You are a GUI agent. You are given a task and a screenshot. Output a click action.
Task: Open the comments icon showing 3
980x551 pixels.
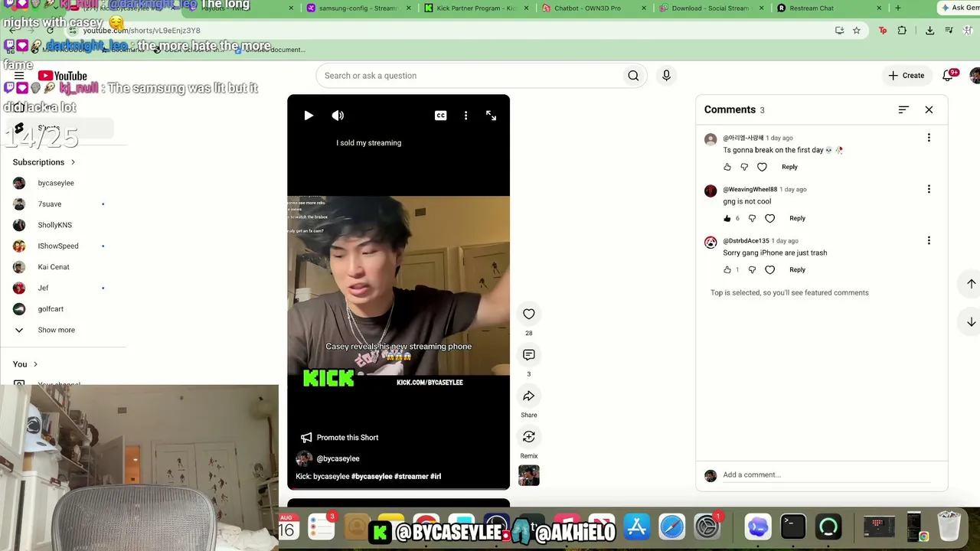[x=529, y=355]
